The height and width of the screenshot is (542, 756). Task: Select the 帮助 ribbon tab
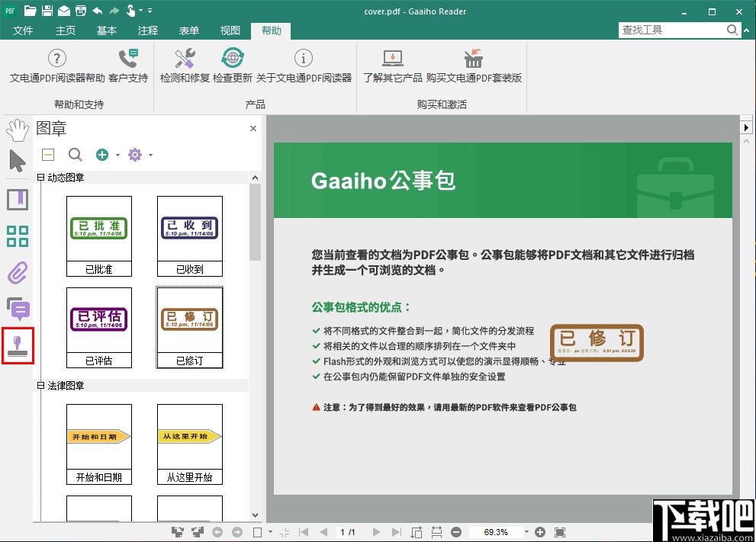(x=271, y=30)
